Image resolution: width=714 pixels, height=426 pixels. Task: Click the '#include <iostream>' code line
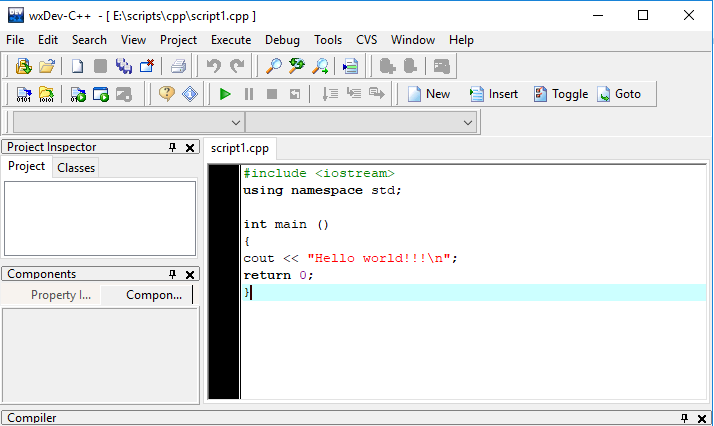coord(319,173)
